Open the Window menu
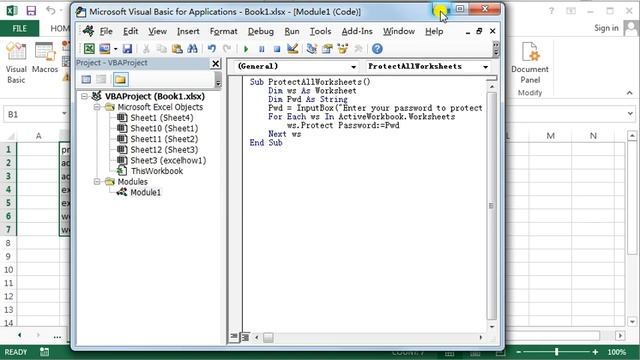This screenshot has width=640, height=360. [399, 31]
